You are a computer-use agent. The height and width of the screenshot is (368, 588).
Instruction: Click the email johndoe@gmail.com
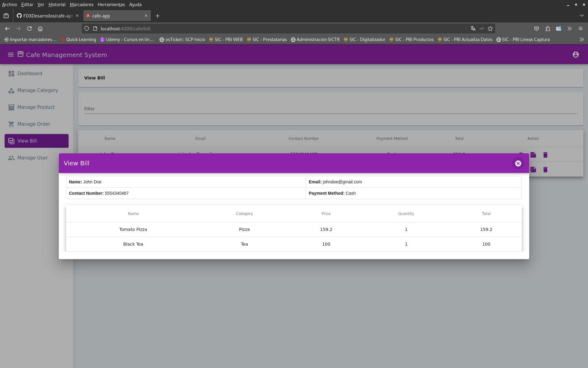point(342,182)
